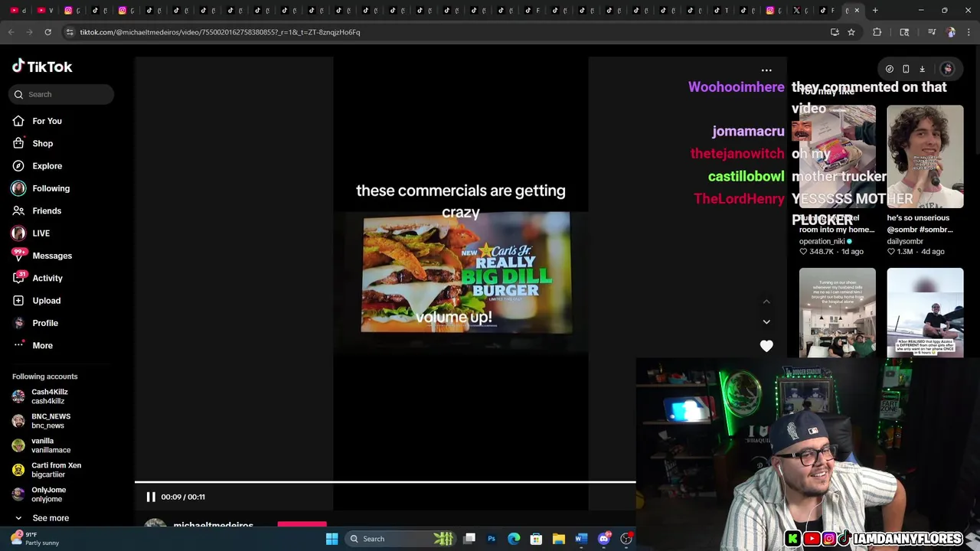The image size is (980, 551).
Task: Like the video with heart icon
Action: 766,346
